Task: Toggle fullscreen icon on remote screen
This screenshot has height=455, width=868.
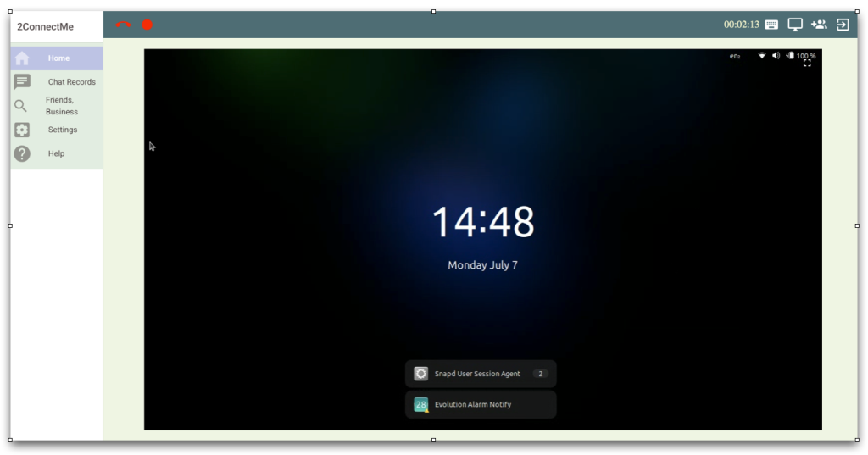Action: click(x=807, y=63)
